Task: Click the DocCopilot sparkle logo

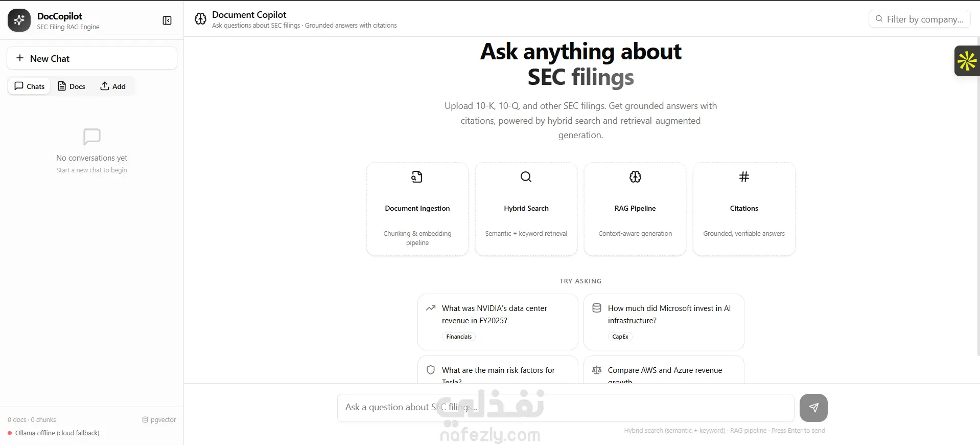Action: click(x=19, y=20)
